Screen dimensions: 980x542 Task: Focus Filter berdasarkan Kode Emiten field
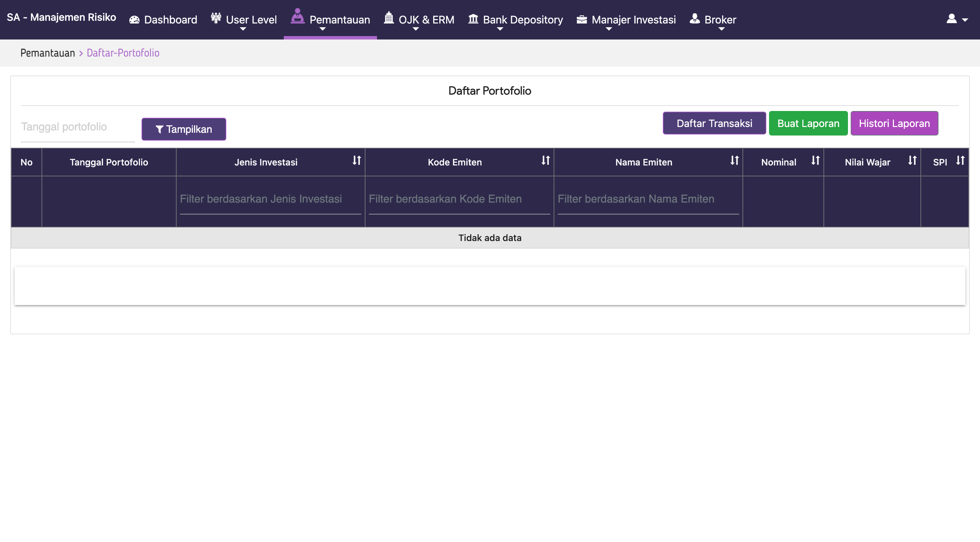coord(459,199)
